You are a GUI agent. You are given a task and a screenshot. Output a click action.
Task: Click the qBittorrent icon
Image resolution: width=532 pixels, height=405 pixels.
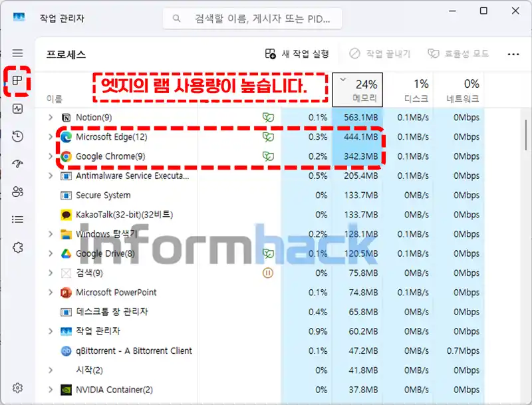(x=66, y=350)
